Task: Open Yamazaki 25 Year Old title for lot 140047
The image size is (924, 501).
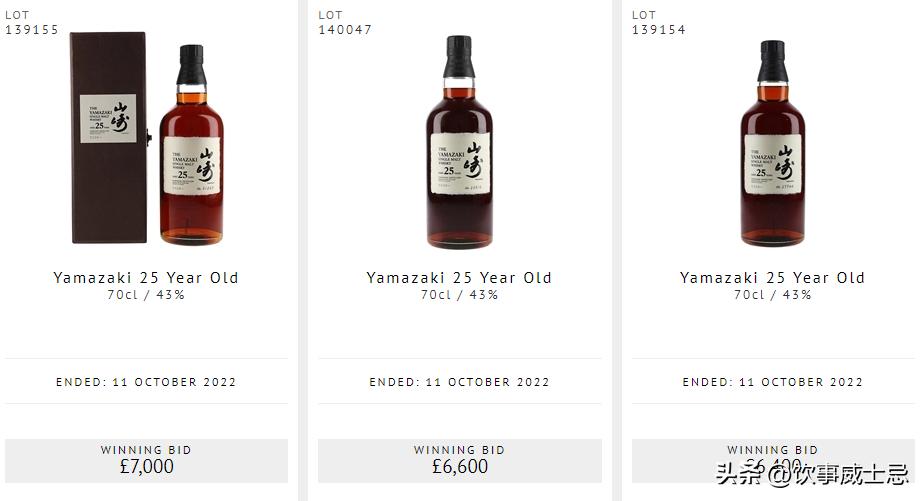Action: tap(459, 278)
